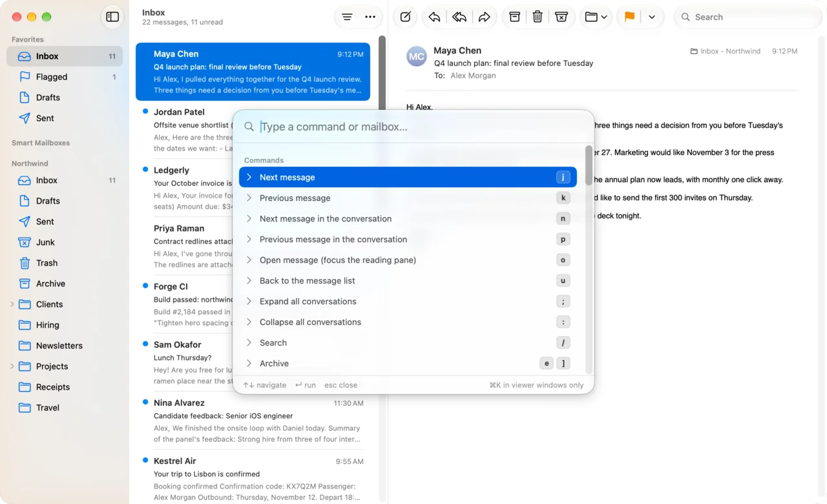Open the Hiring folder
The height and width of the screenshot is (504, 827).
click(65, 325)
